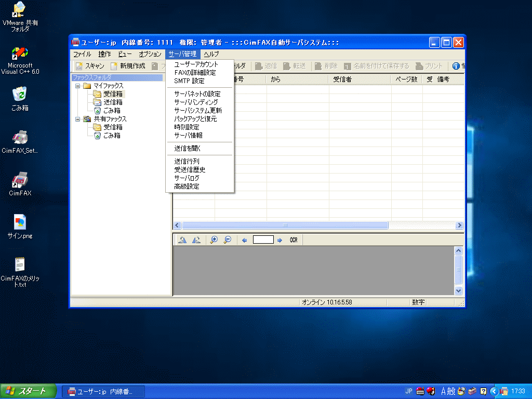
Task: Close the サーバ管理 menu header
Action: pos(182,54)
